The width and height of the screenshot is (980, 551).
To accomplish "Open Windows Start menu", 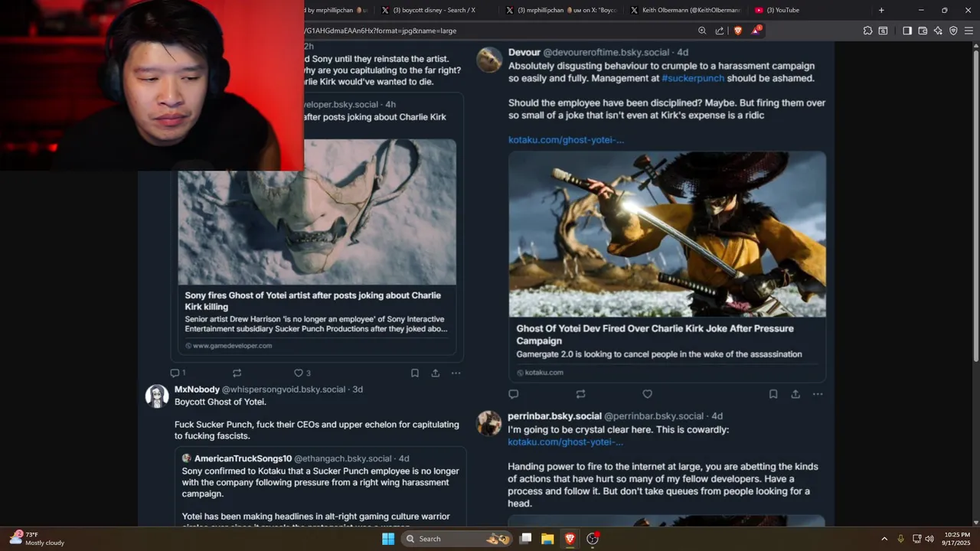I will pyautogui.click(x=388, y=539).
